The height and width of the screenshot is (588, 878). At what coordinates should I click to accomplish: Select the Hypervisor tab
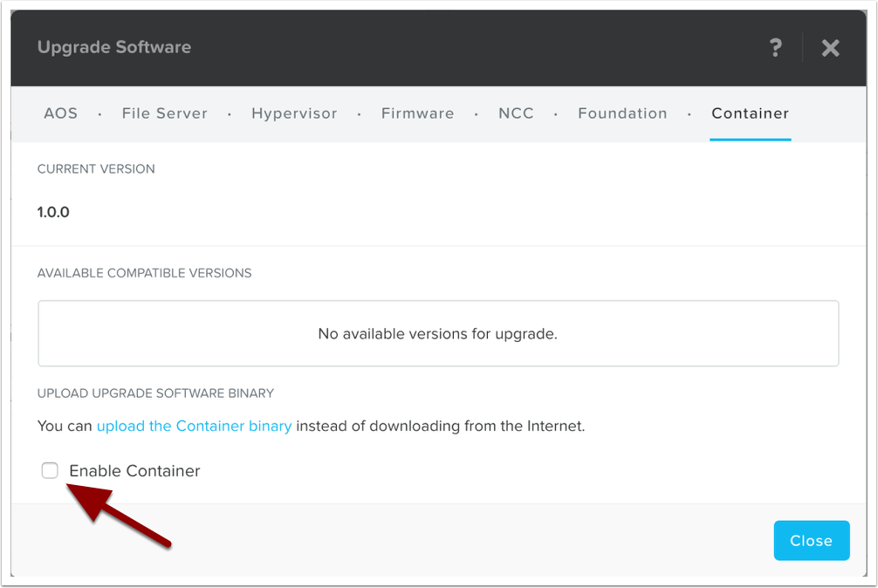294,113
